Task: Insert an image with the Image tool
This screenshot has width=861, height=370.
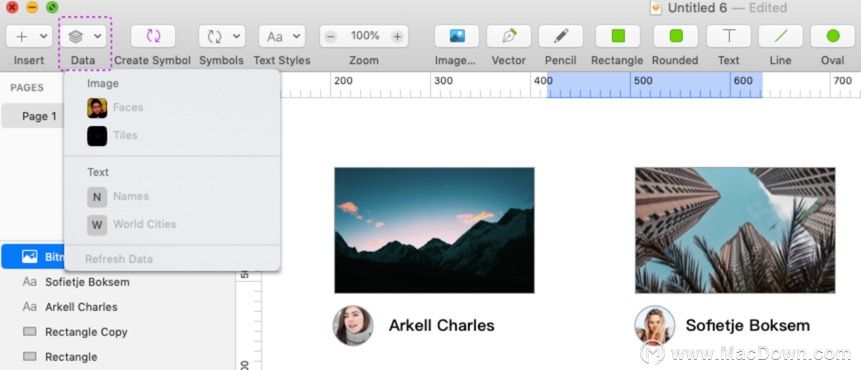Action: [x=457, y=36]
